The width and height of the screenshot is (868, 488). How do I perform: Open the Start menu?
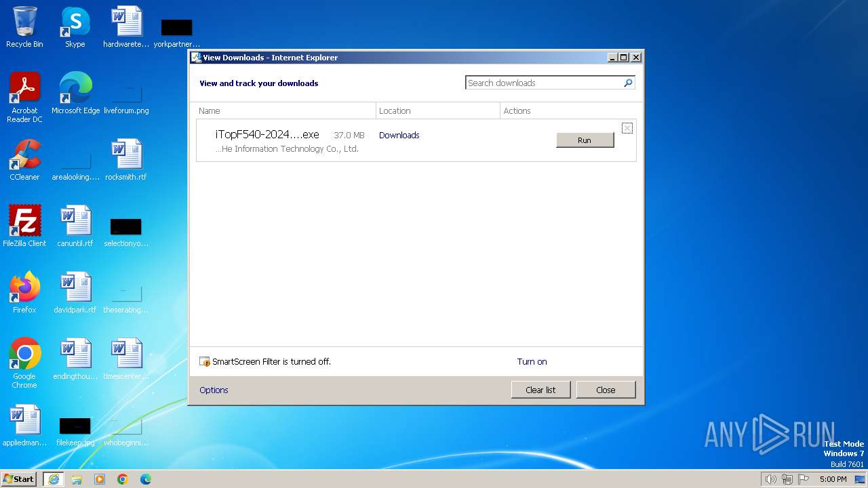(x=18, y=479)
